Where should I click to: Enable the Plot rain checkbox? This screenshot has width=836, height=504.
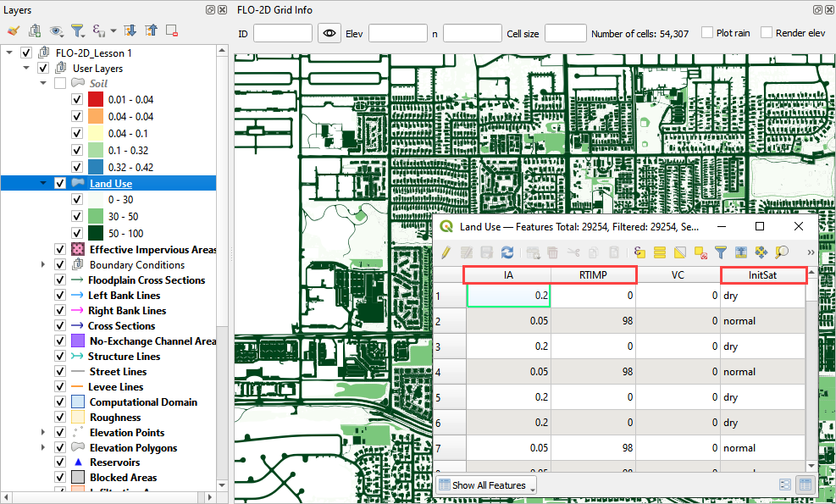[x=707, y=33]
